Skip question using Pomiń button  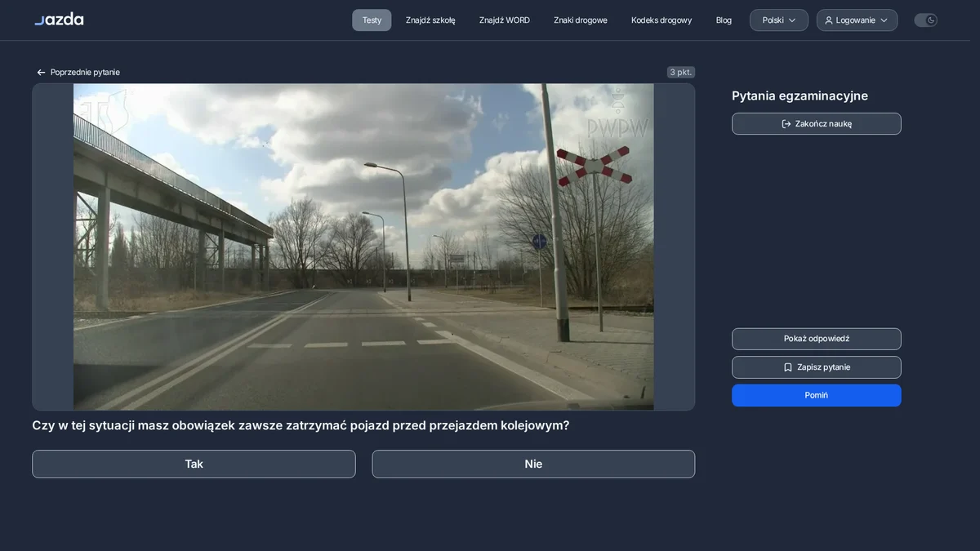(x=817, y=395)
